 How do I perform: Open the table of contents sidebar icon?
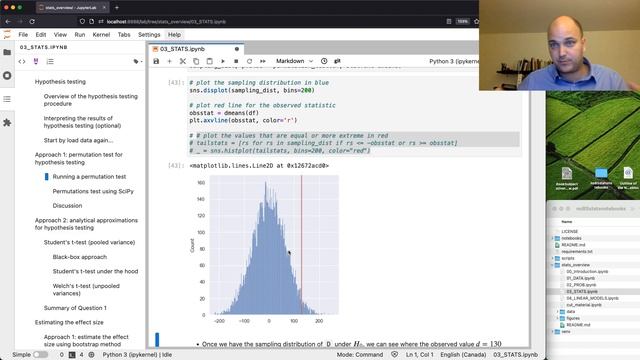point(7,99)
